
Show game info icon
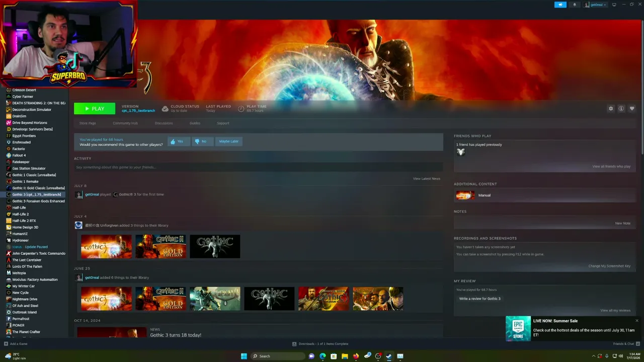621,109
